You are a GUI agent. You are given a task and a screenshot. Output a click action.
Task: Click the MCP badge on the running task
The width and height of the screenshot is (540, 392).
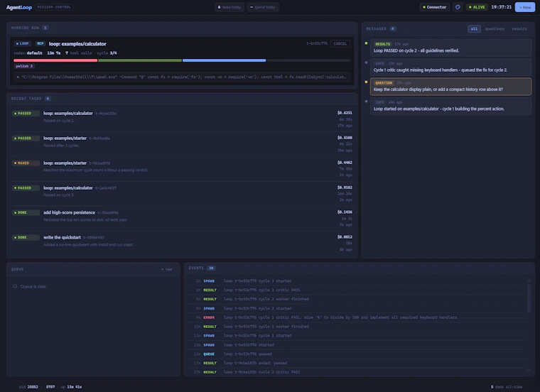point(40,44)
